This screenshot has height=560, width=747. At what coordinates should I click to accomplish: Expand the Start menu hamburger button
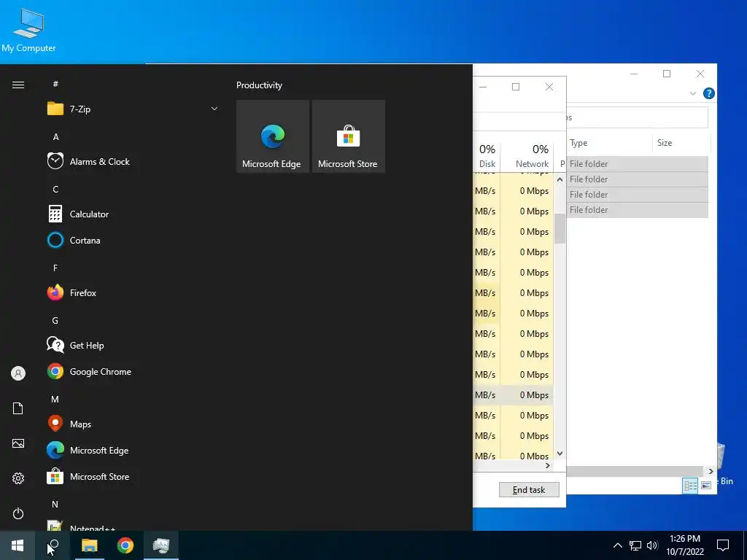pos(18,85)
